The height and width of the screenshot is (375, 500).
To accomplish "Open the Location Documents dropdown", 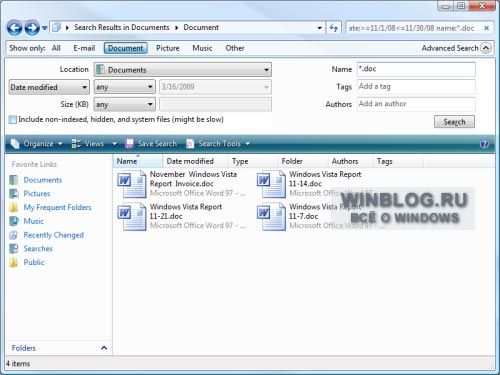I will (x=183, y=70).
